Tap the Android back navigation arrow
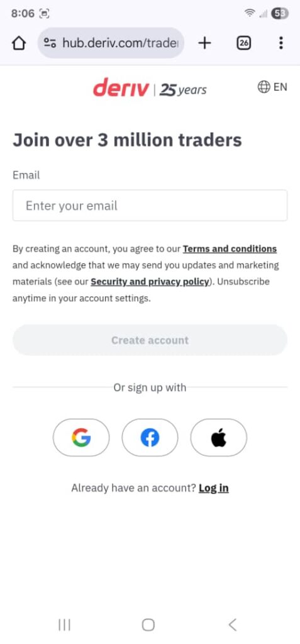This screenshot has height=644, width=300. [x=233, y=625]
